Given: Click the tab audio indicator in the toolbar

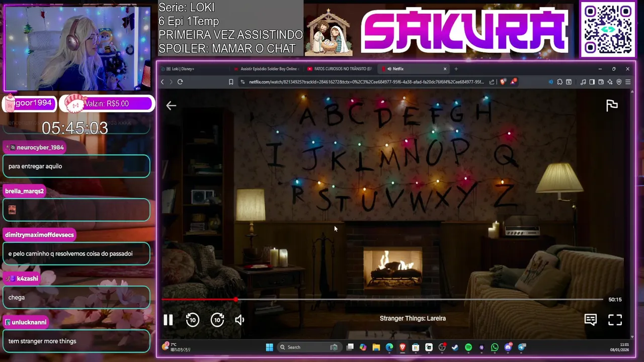Looking at the screenshot, I should pos(550,82).
